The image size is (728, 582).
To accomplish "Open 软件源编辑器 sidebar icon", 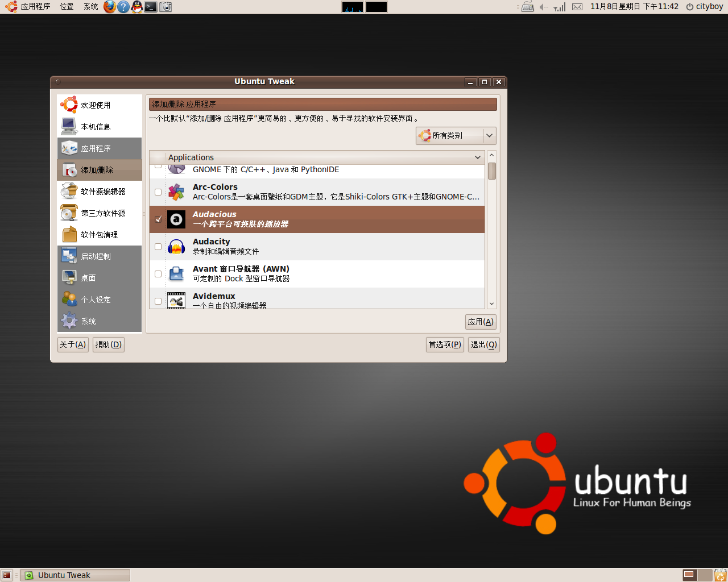I will click(69, 192).
